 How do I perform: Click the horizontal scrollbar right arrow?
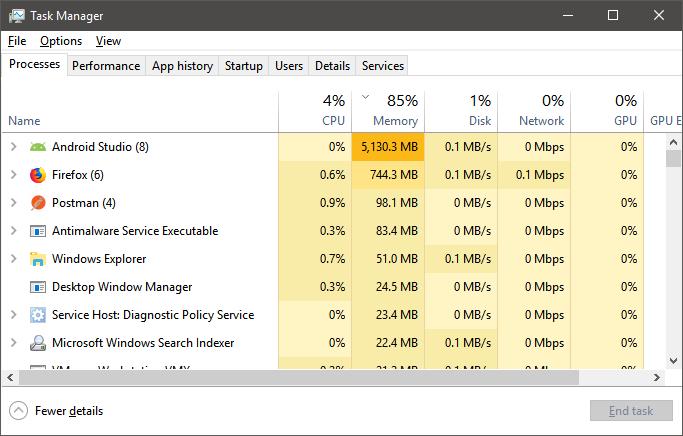[657, 377]
